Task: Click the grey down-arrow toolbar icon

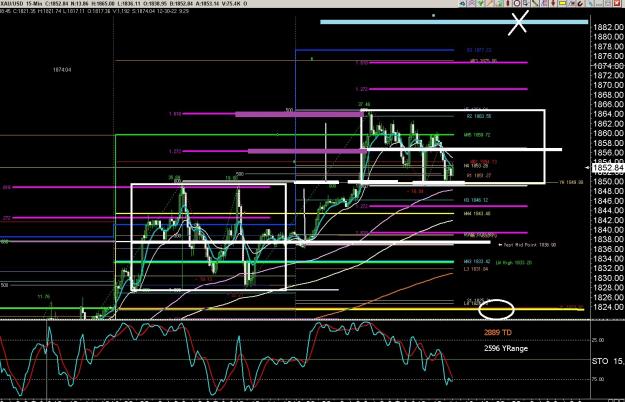Action: pos(526,4)
